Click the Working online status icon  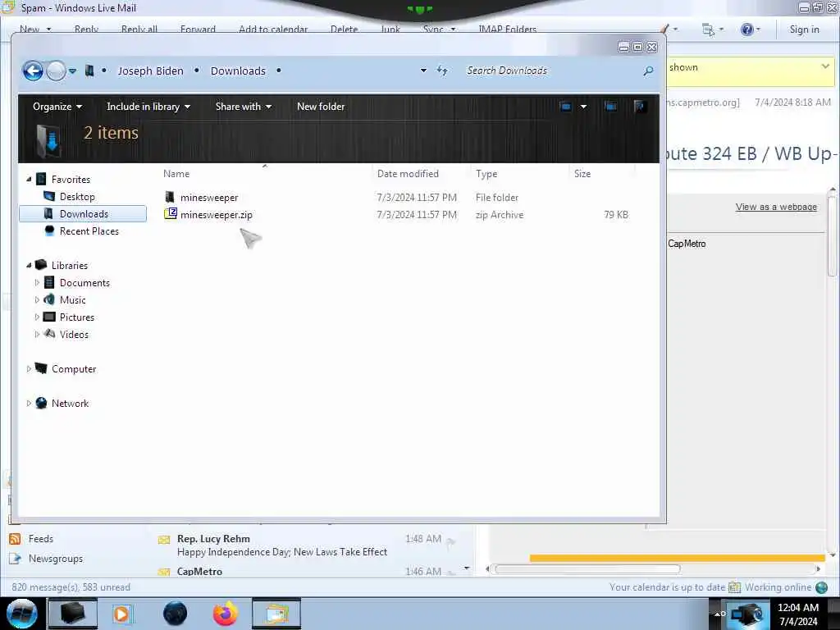[821, 587]
